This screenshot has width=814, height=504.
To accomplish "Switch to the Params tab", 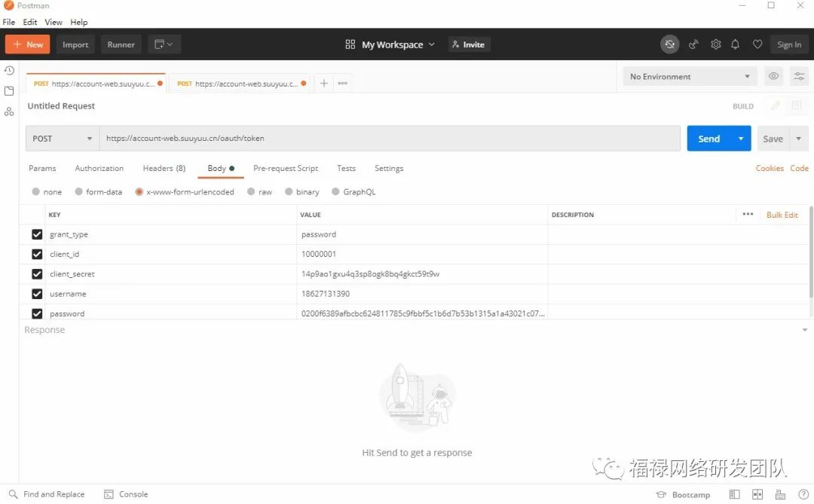I will [x=42, y=168].
